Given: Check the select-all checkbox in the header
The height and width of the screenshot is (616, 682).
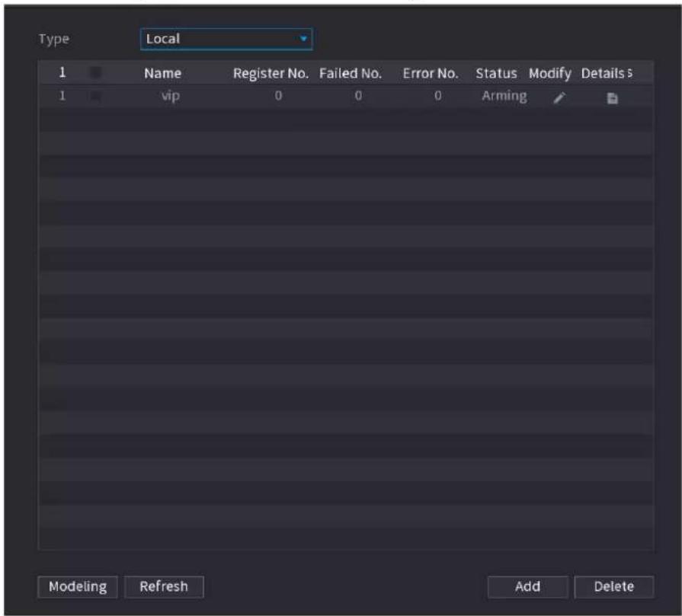Looking at the screenshot, I should coord(96,72).
